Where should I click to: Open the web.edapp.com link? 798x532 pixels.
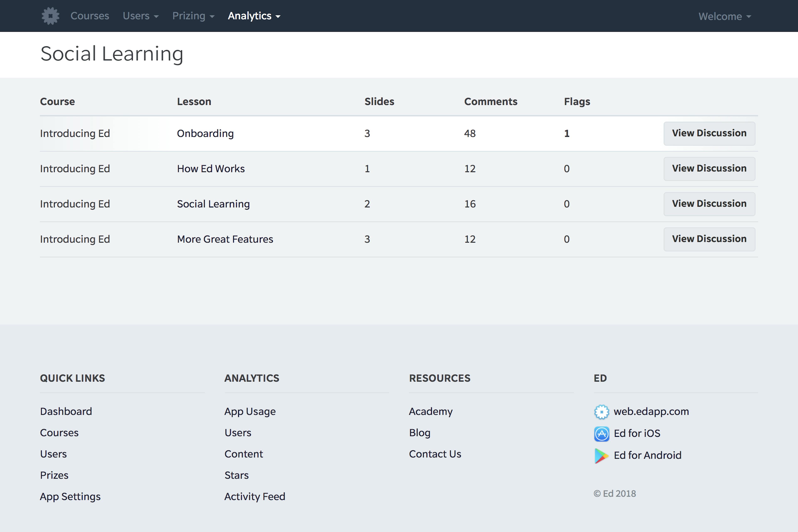(x=651, y=411)
